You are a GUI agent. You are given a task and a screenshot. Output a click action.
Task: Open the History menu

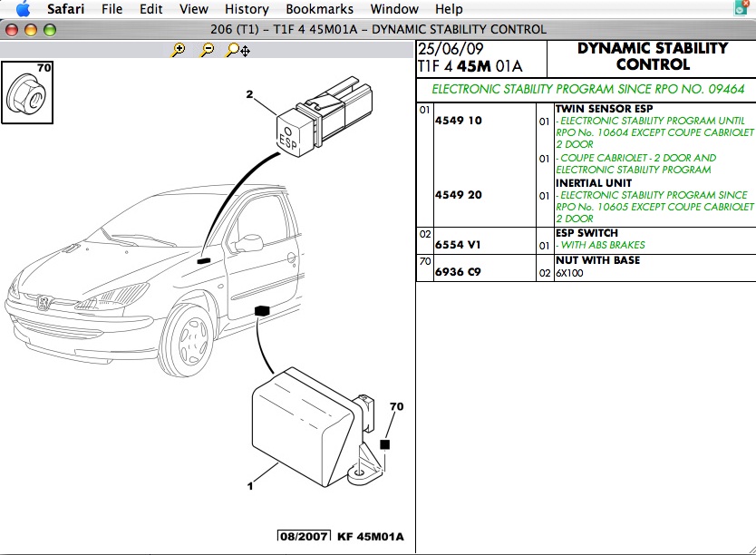tap(247, 9)
